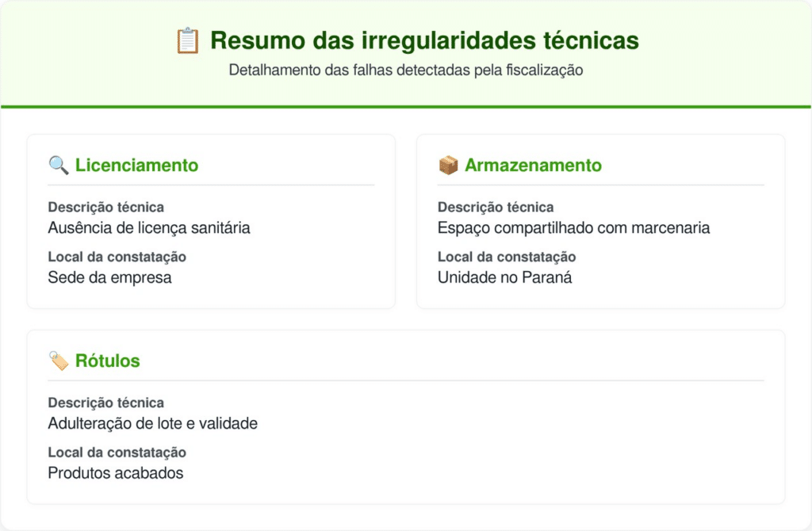Open the Armazenamento card heading
The width and height of the screenshot is (812, 531).
tap(533, 166)
